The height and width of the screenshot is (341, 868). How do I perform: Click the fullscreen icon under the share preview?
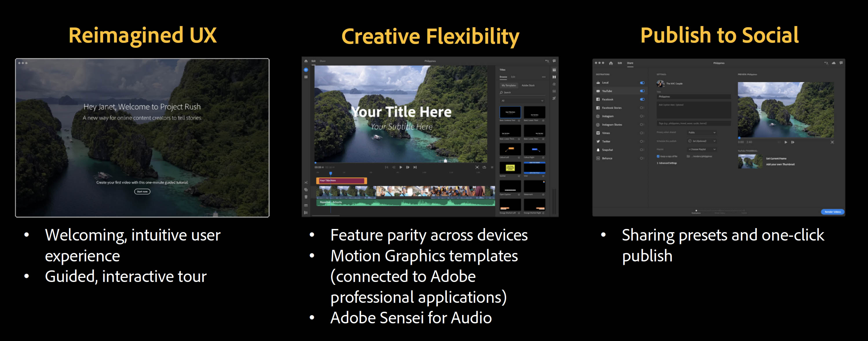832,142
